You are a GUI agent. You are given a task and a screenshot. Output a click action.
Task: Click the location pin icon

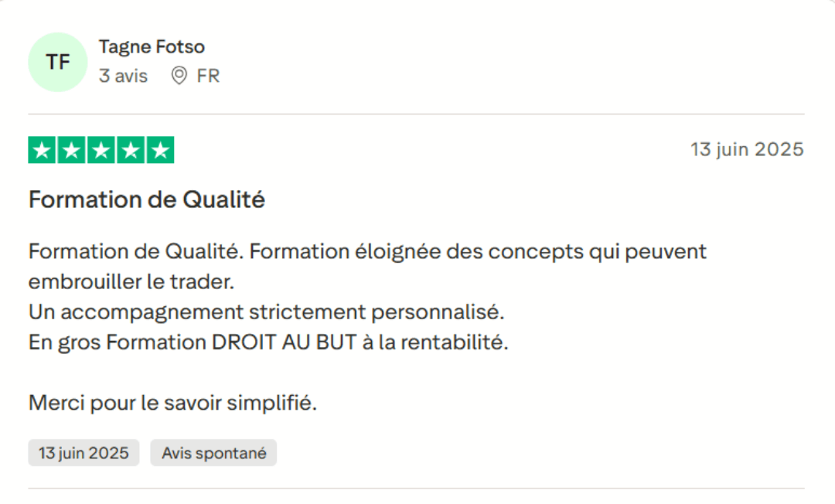point(179,76)
